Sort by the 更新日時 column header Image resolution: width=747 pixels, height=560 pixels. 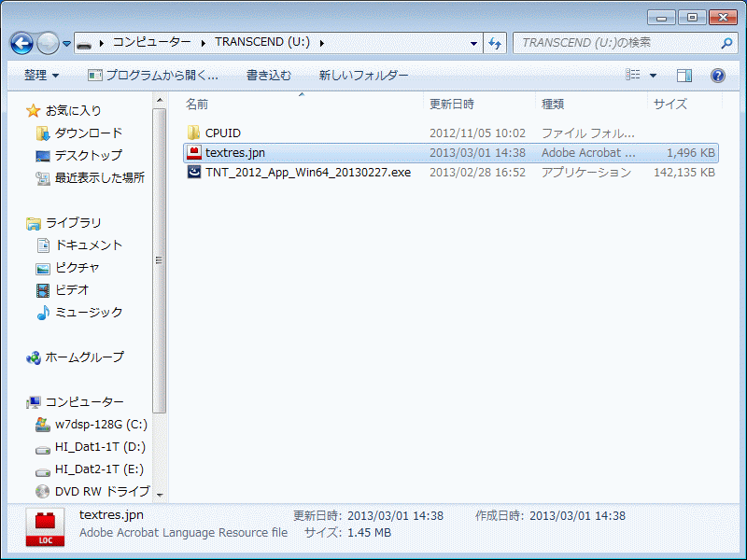(452, 105)
